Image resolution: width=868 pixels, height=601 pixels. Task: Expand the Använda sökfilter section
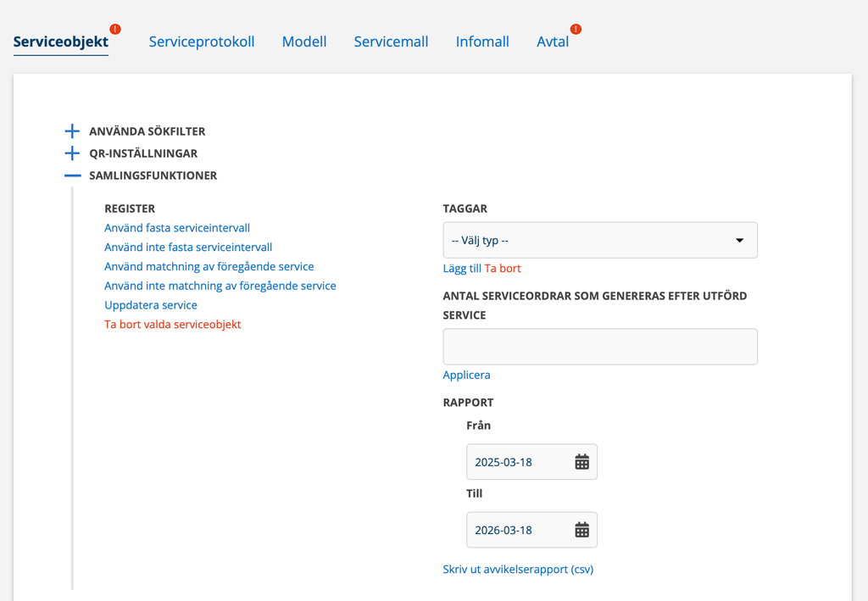click(73, 131)
